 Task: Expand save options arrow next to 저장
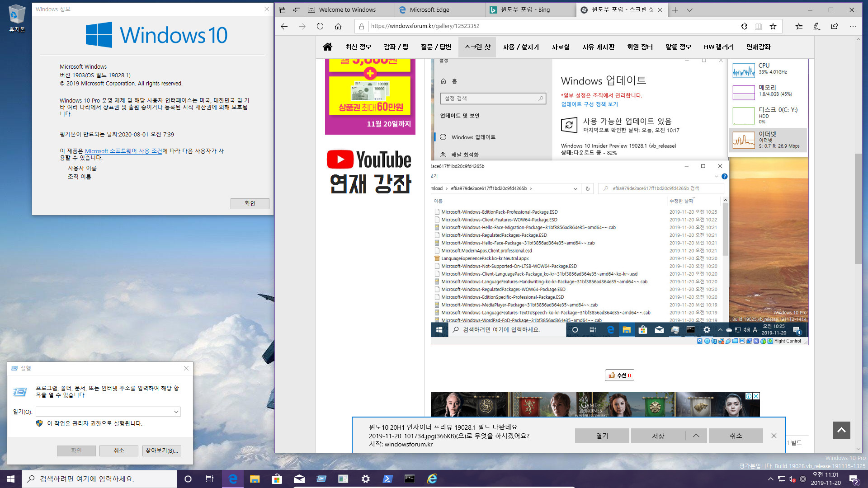[696, 436]
